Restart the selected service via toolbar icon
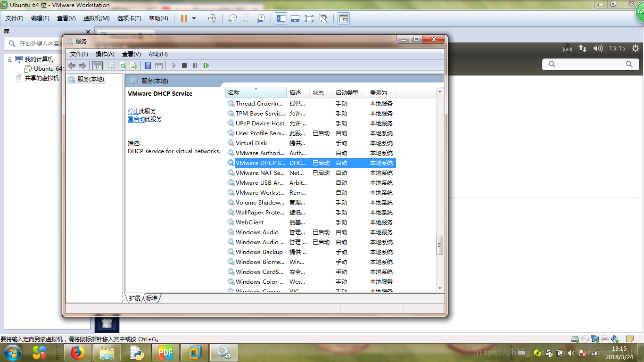644x362 pixels. [x=206, y=66]
